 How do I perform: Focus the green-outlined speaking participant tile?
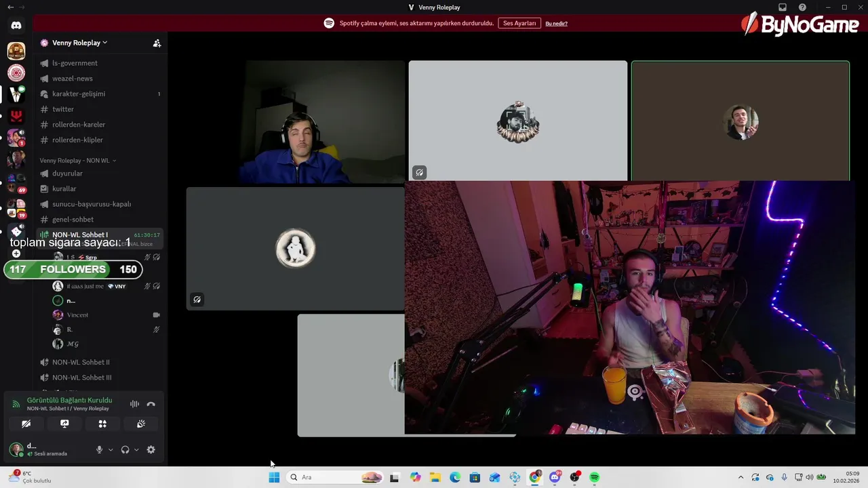coord(741,121)
